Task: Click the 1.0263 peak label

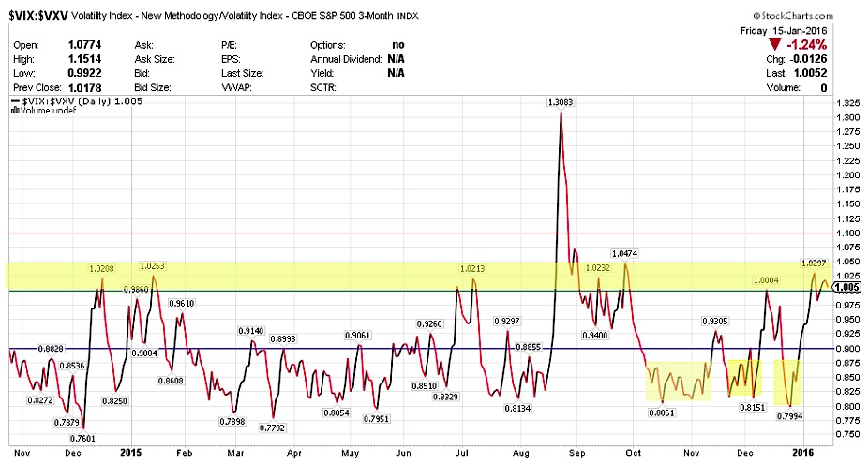Action: pos(153,266)
